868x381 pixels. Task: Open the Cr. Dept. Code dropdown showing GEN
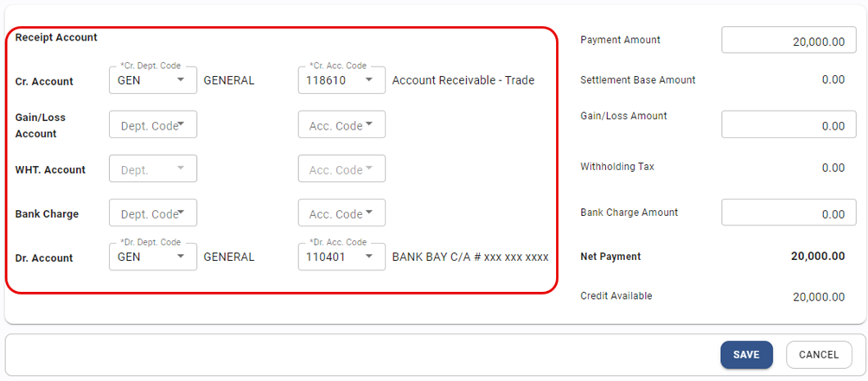[x=153, y=80]
